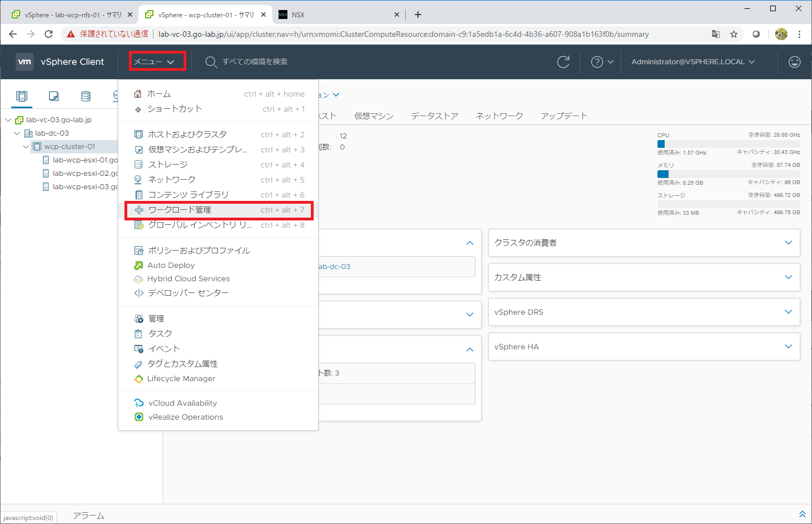The width and height of the screenshot is (812, 524).
Task: Select タスク menu item
Action: [x=218, y=334]
